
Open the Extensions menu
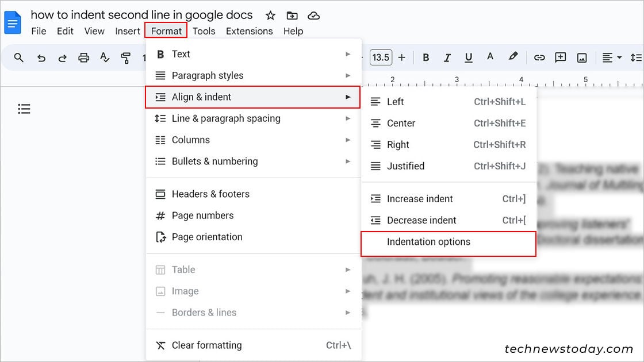250,31
